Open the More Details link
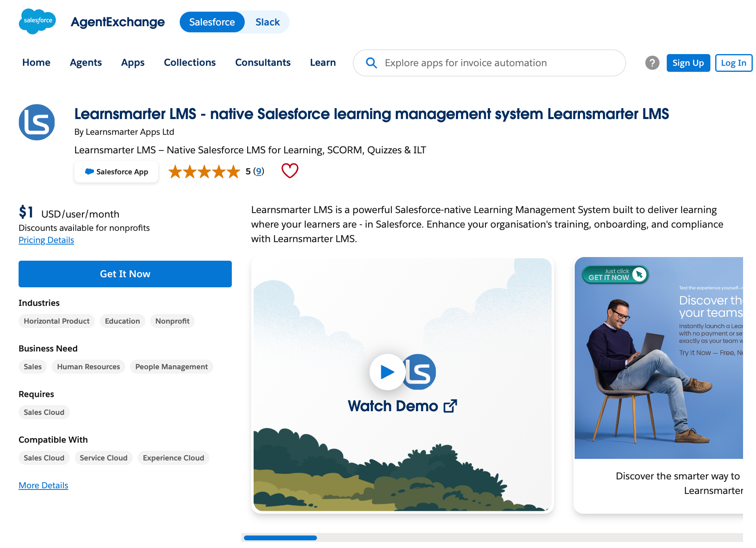The width and height of the screenshot is (756, 548). point(43,485)
